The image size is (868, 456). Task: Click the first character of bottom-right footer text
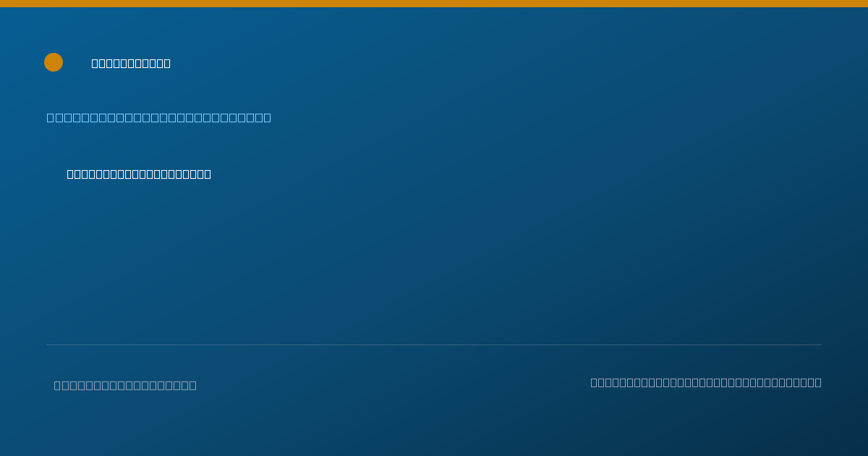coord(595,383)
